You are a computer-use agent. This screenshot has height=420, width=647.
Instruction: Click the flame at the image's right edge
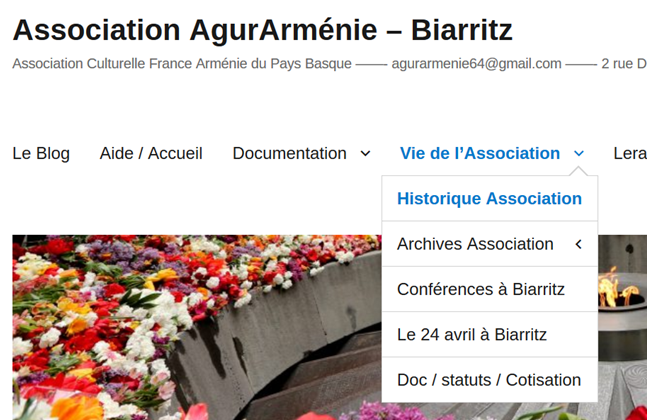point(619,292)
